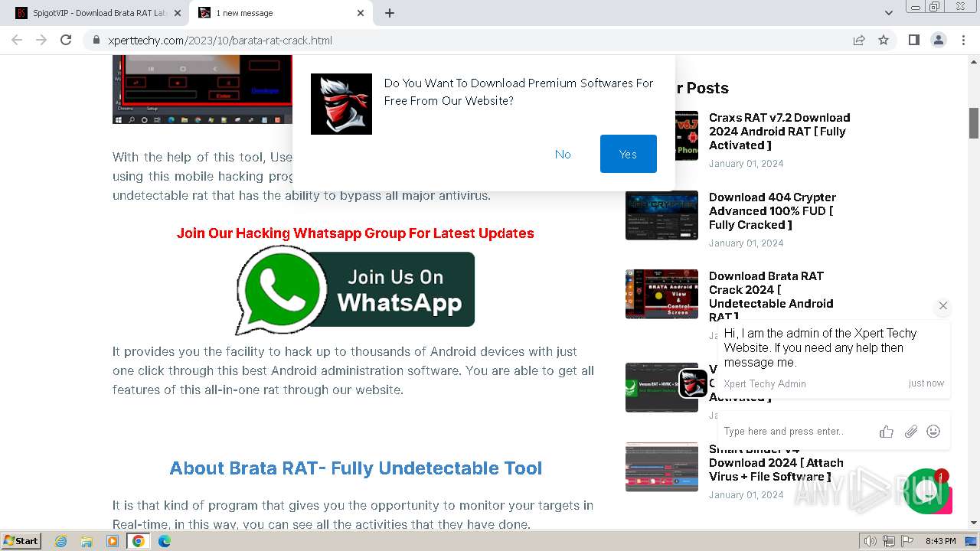
Task: Click Yes in the download prompt
Action: (x=629, y=154)
